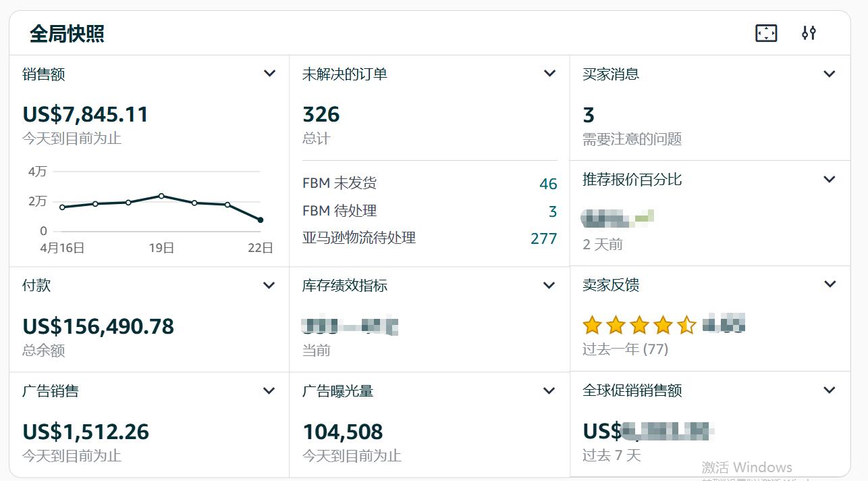The width and height of the screenshot is (868, 481).
Task: Click the 推荐报价百分比 card title
Action: 632,180
